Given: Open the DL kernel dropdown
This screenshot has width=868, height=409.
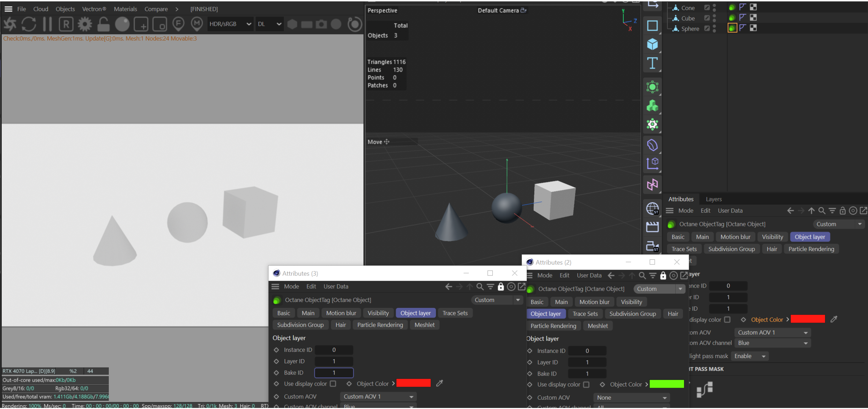Looking at the screenshot, I should [269, 24].
